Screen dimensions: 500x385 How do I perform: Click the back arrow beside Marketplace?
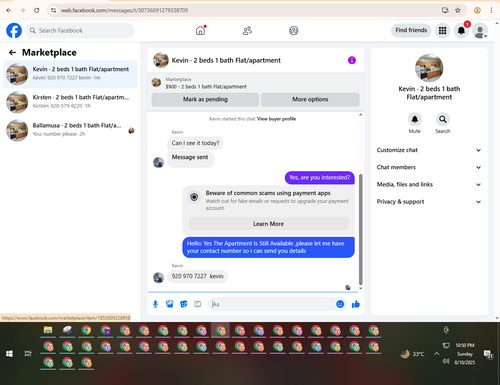pyautogui.click(x=12, y=52)
